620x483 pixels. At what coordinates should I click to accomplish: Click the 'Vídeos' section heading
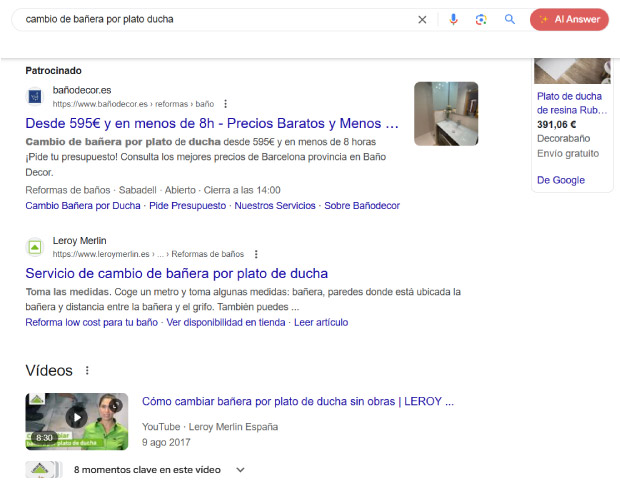(49, 370)
